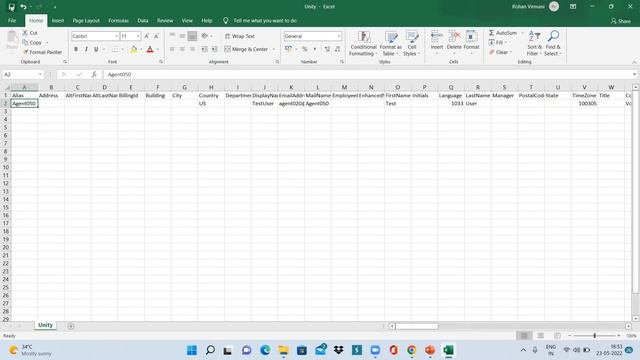
Task: Toggle Underline formatting
Action: point(96,49)
